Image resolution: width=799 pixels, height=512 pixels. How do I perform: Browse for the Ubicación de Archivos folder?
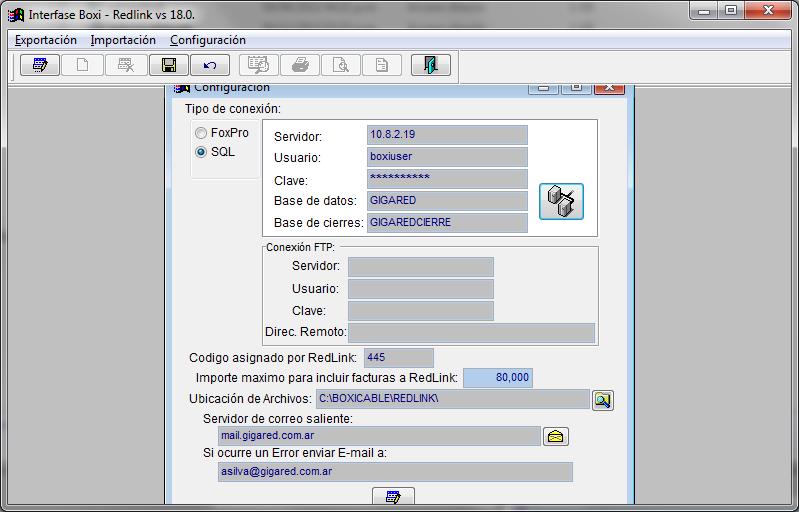pos(602,400)
